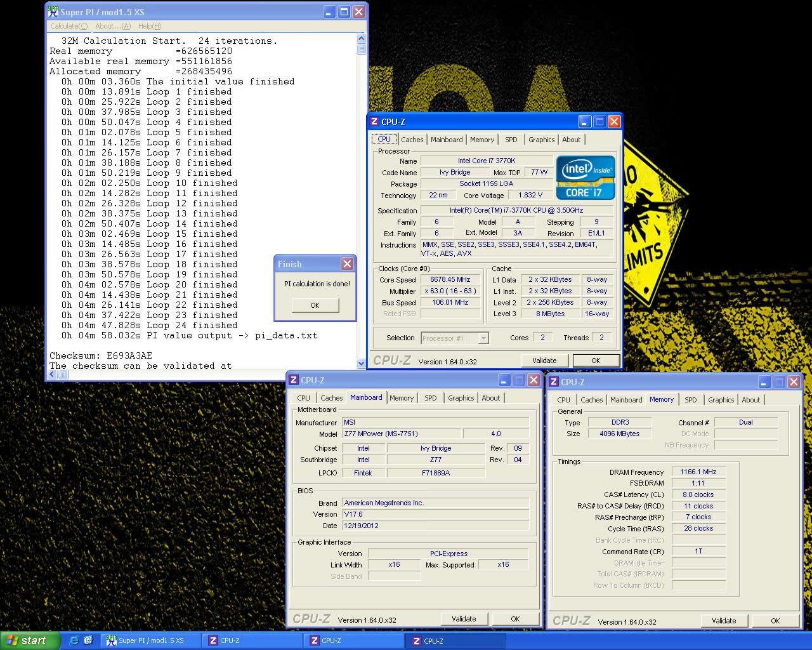Open the Help menu in Super PI

[x=150, y=26]
